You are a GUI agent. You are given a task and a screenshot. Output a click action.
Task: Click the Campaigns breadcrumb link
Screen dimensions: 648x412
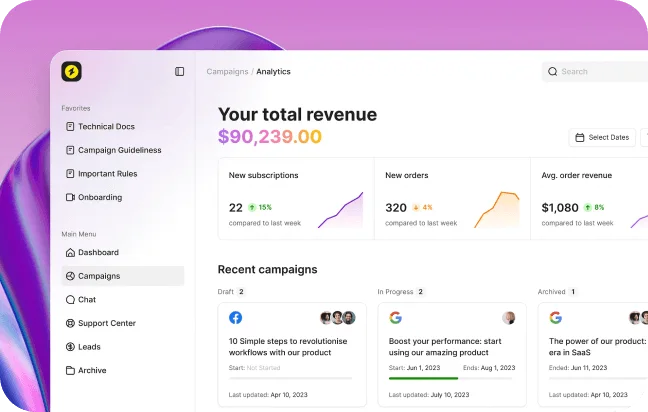click(x=227, y=71)
